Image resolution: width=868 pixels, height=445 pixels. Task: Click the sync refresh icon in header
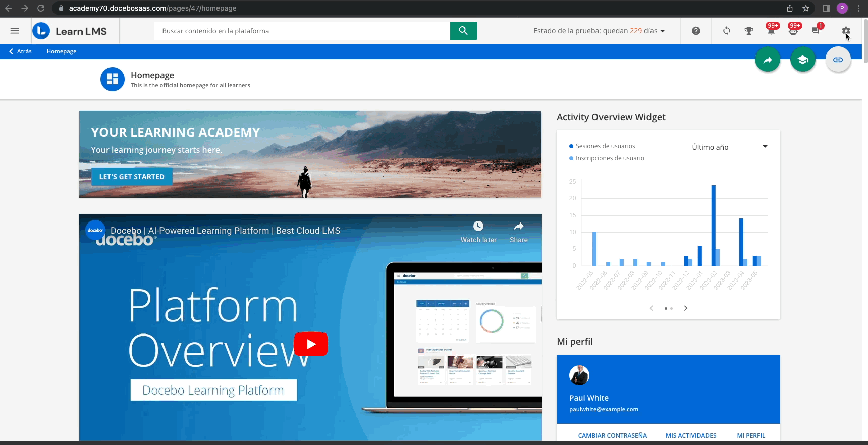pyautogui.click(x=727, y=31)
